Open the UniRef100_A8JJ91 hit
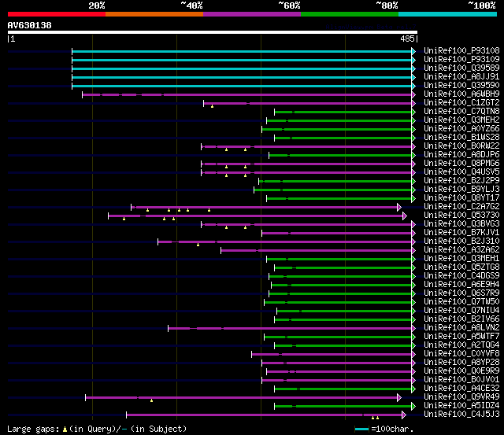The image size is (504, 435). (x=461, y=77)
